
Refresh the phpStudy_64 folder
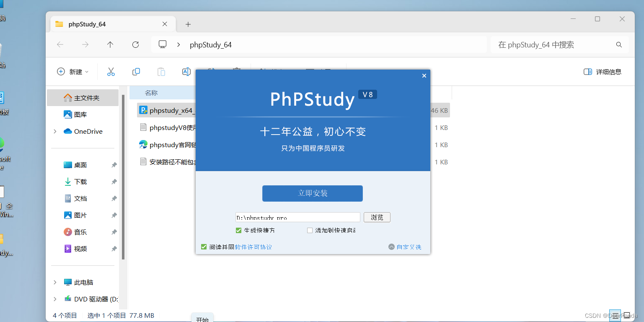pyautogui.click(x=135, y=44)
